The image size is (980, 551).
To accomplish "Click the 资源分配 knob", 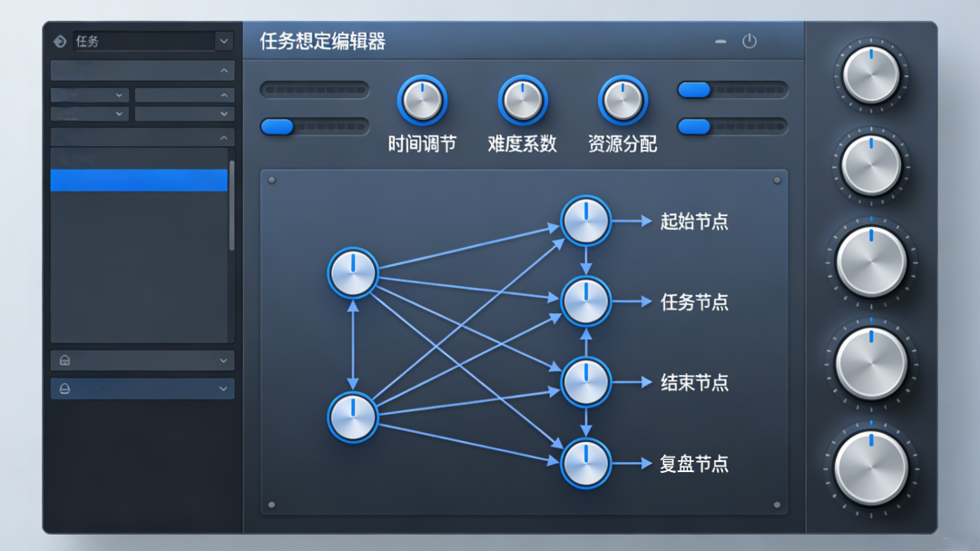I will pyautogui.click(x=622, y=100).
